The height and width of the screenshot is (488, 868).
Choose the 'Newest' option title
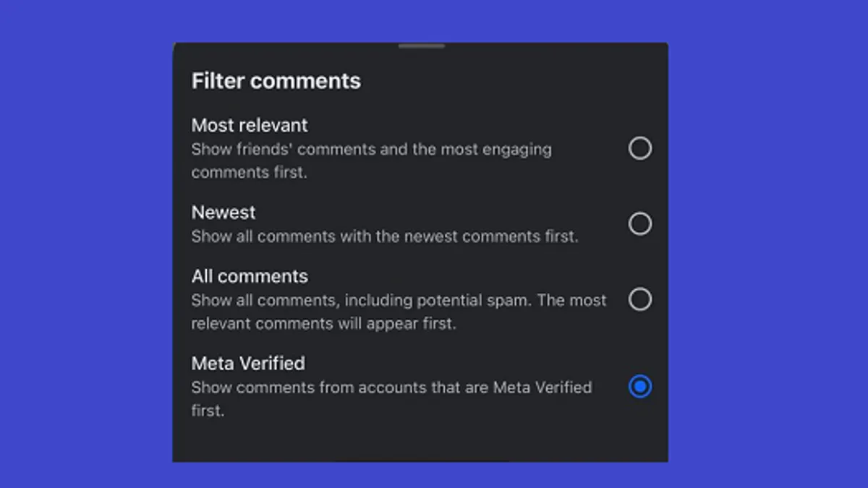click(x=224, y=213)
